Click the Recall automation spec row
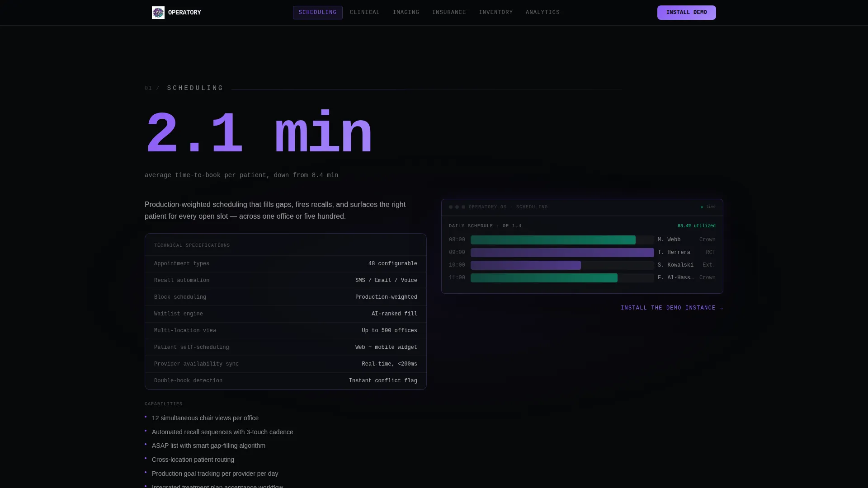 click(x=286, y=281)
